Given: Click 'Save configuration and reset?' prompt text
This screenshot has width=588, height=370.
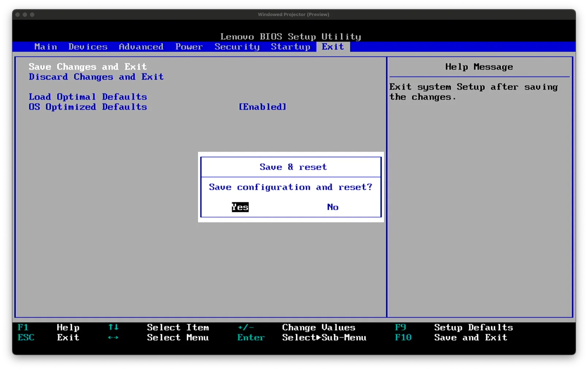Looking at the screenshot, I should click(x=291, y=187).
